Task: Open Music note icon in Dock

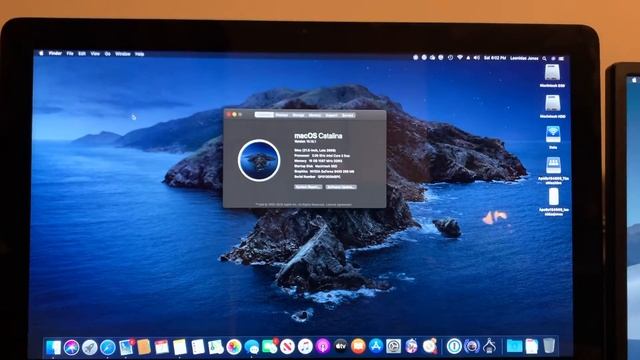Action: (x=305, y=347)
